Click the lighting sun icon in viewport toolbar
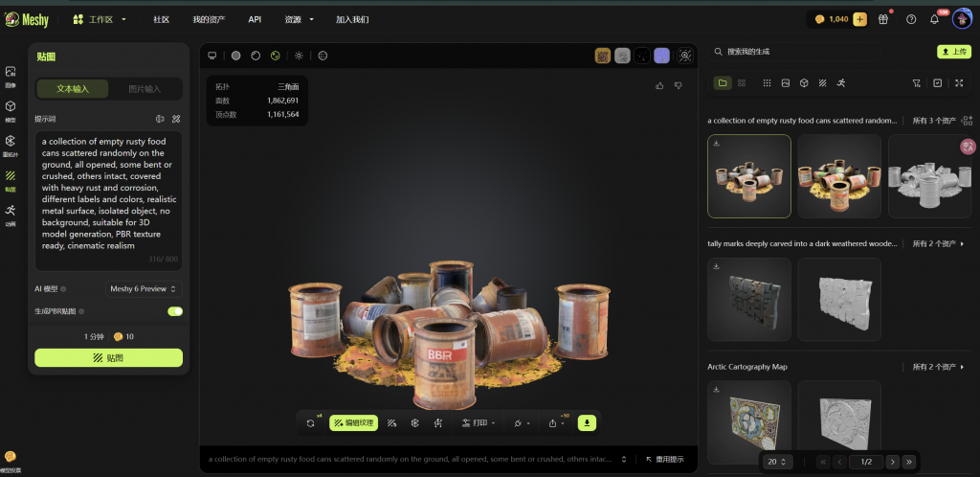This screenshot has width=980, height=477. pos(299,56)
